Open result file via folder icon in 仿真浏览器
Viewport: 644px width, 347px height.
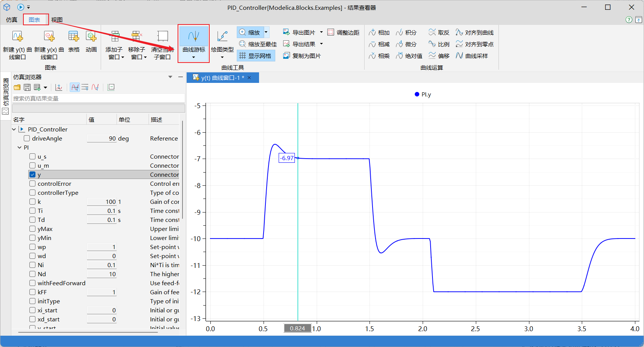tap(17, 87)
